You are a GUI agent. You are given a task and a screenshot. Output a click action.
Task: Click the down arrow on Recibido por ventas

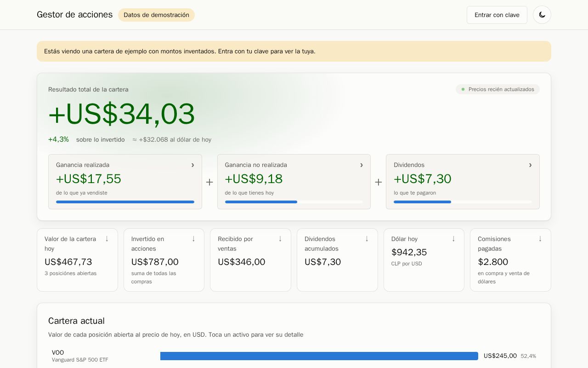[280, 239]
